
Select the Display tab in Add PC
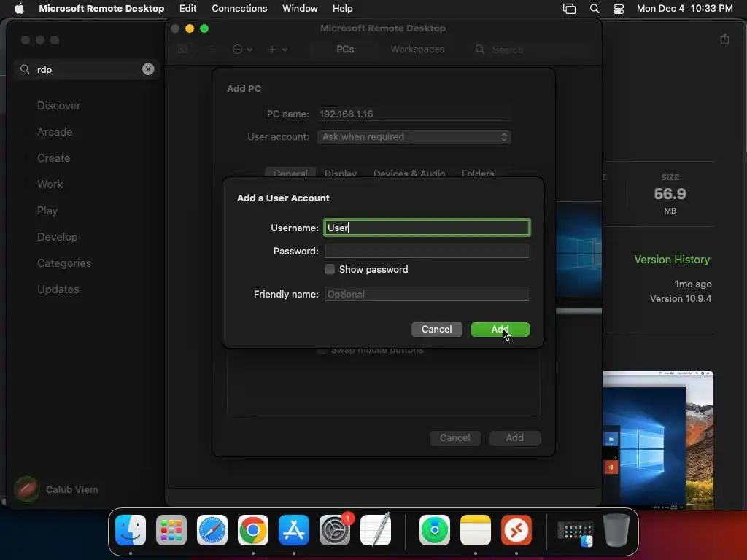click(x=341, y=173)
